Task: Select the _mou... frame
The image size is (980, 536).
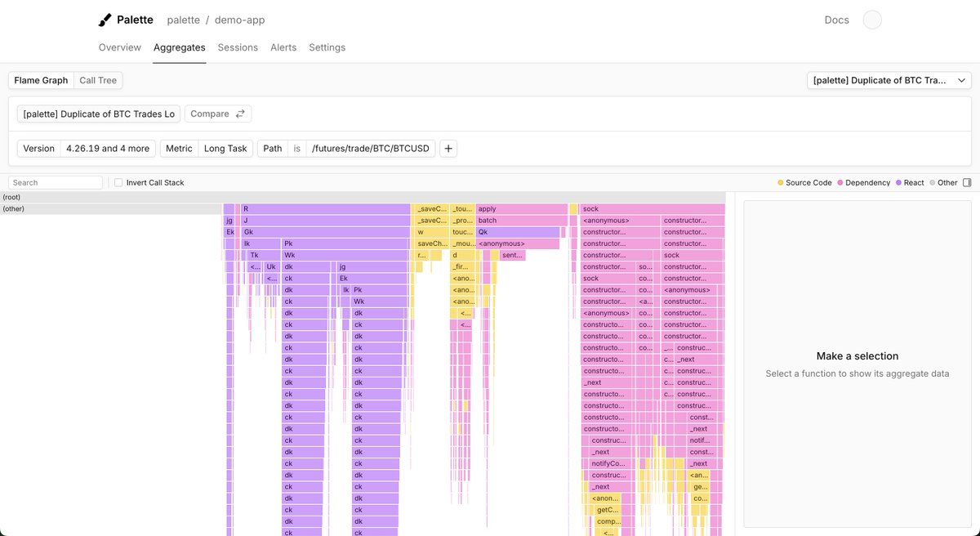Action: [x=462, y=243]
